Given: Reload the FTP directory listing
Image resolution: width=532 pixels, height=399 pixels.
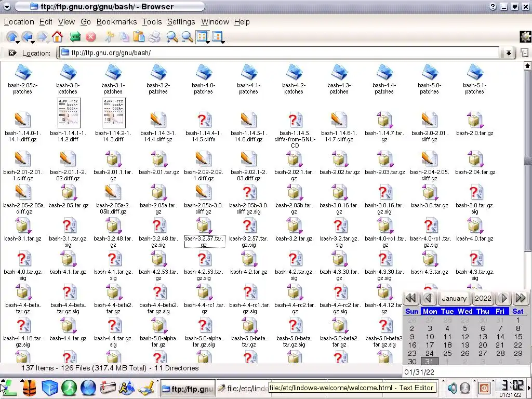Looking at the screenshot, I should (75, 37).
